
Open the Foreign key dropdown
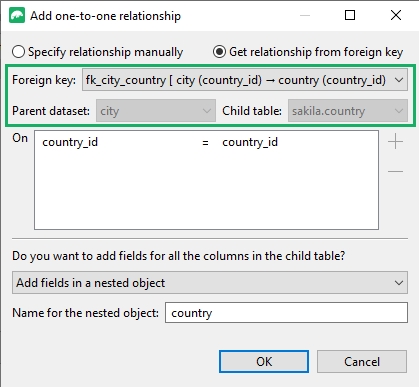(x=245, y=80)
